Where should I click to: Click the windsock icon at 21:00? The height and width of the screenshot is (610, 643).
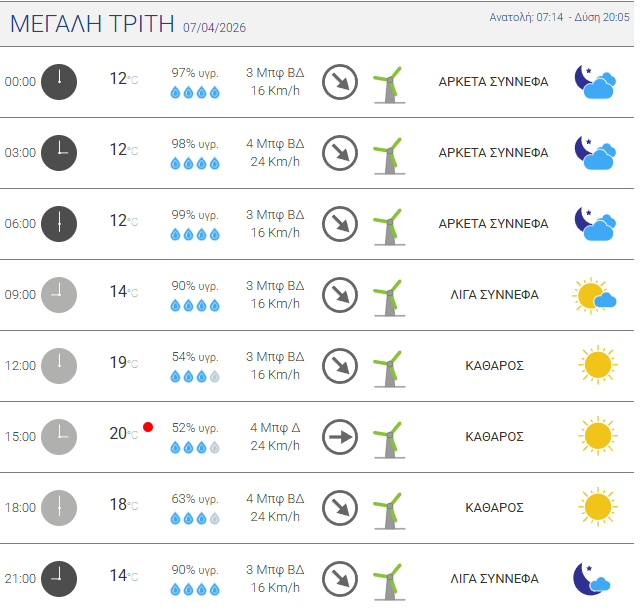click(x=387, y=578)
